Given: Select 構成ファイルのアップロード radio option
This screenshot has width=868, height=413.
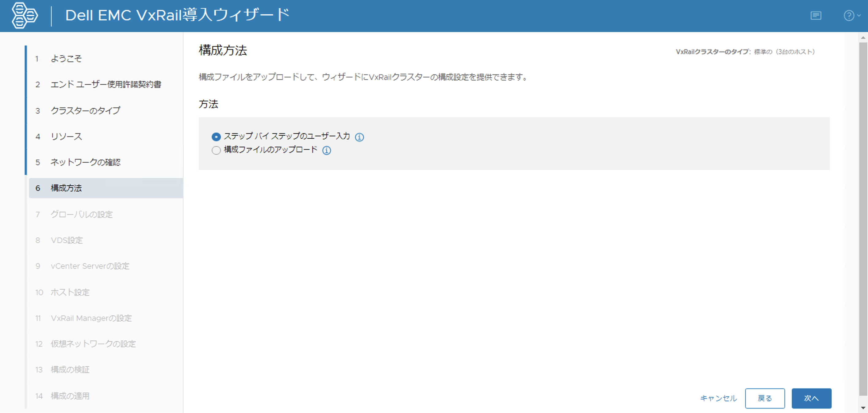Looking at the screenshot, I should click(x=216, y=150).
